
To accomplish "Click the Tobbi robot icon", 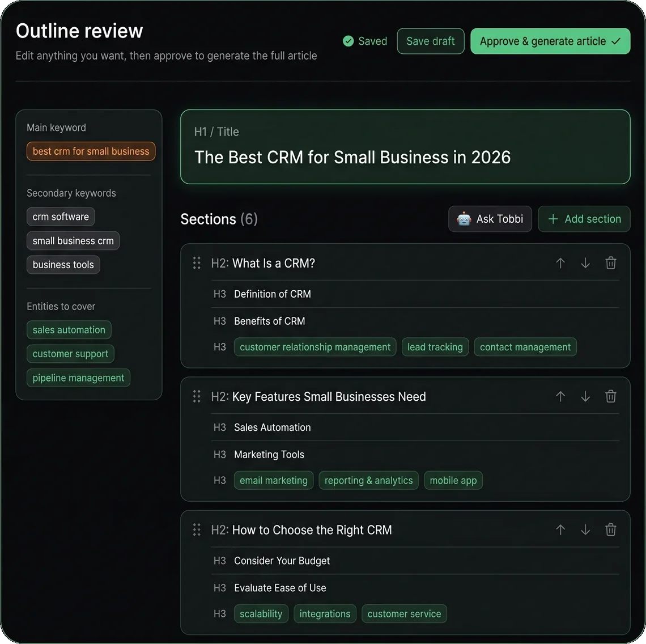I will (464, 219).
